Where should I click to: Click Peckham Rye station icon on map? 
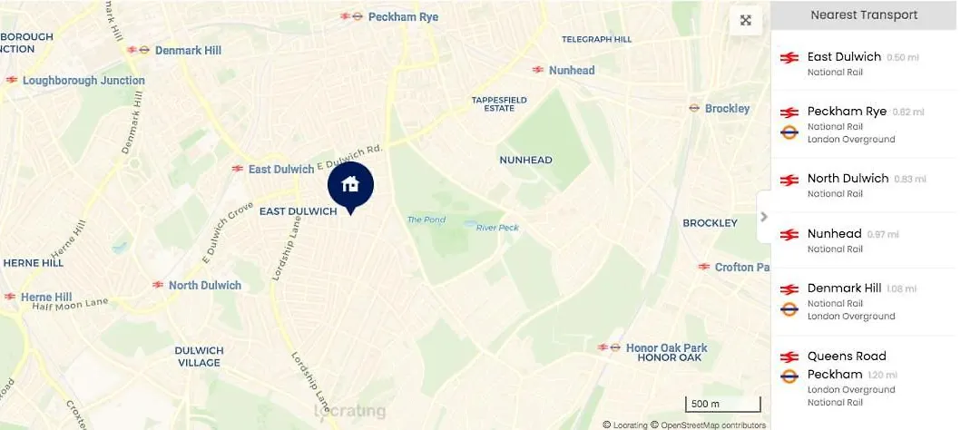pyautogui.click(x=351, y=16)
